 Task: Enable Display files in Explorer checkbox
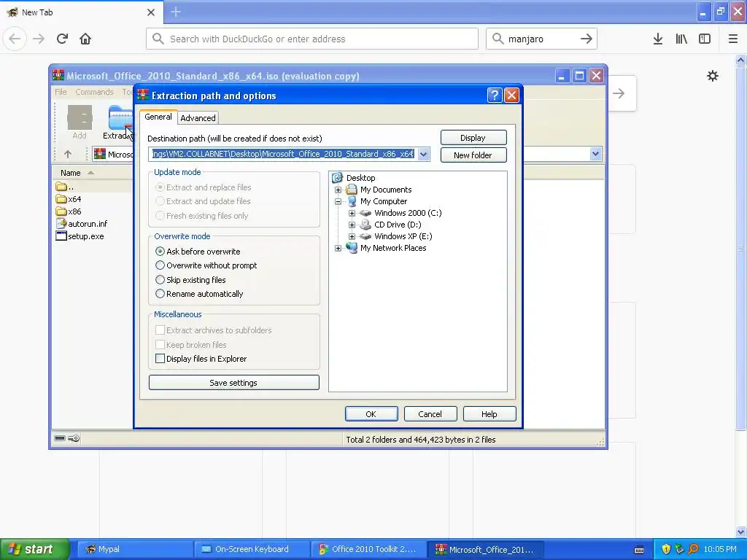tap(160, 359)
